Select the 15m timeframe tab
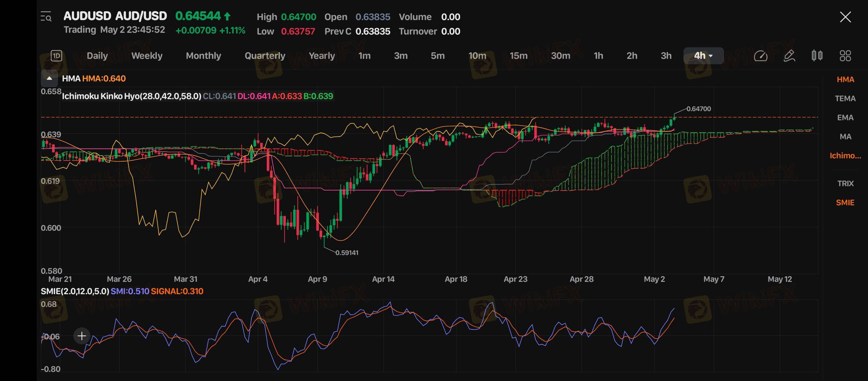This screenshot has height=381, width=868. click(x=518, y=56)
